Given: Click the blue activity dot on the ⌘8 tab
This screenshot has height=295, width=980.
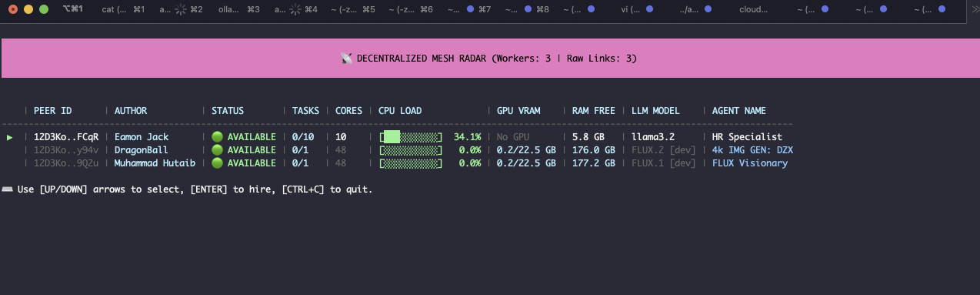Looking at the screenshot, I should (528, 10).
